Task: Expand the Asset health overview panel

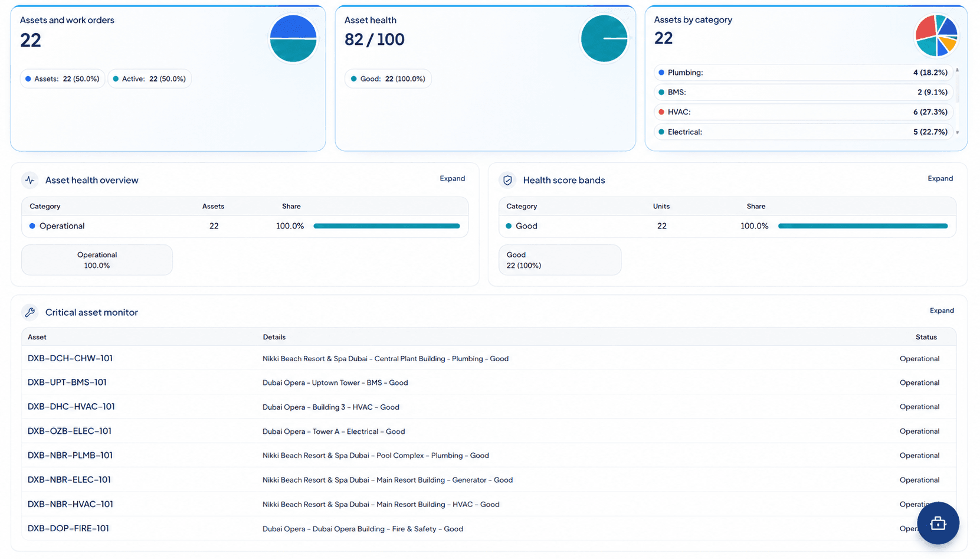Action: (x=453, y=178)
